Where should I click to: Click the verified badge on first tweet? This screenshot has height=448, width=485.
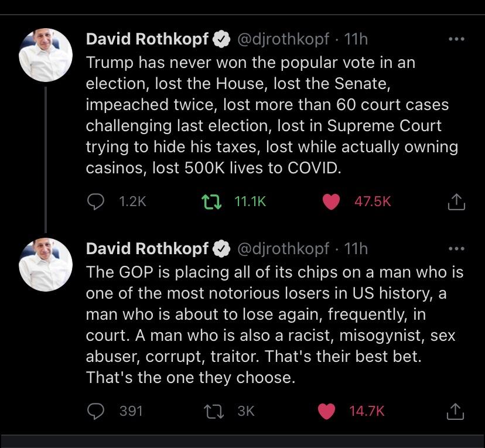(x=221, y=40)
